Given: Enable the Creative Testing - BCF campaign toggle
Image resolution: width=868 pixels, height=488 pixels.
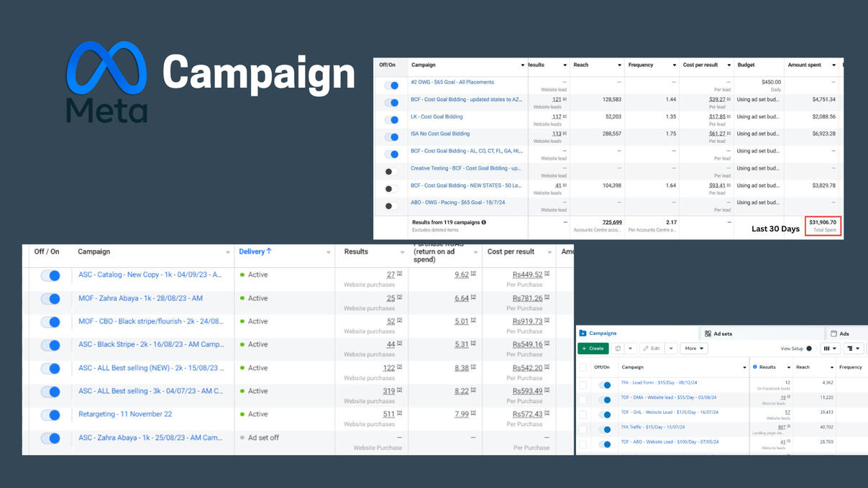Looking at the screenshot, I should tap(390, 172).
